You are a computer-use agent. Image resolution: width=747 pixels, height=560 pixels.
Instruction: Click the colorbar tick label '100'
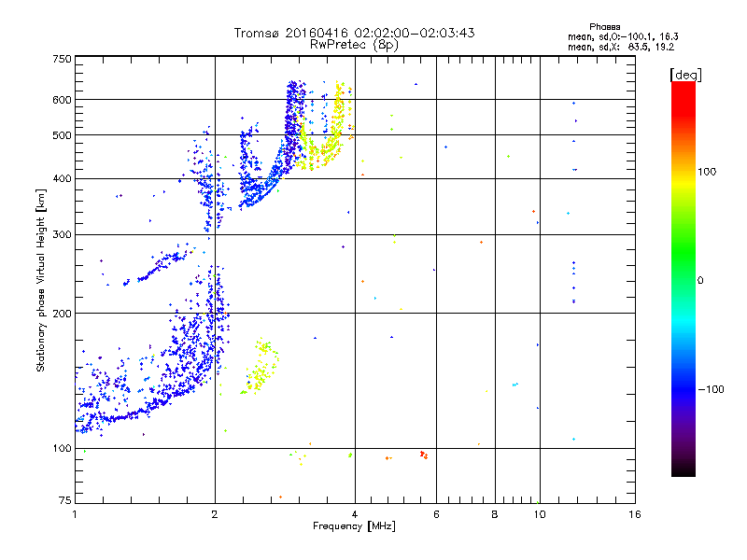707,172
